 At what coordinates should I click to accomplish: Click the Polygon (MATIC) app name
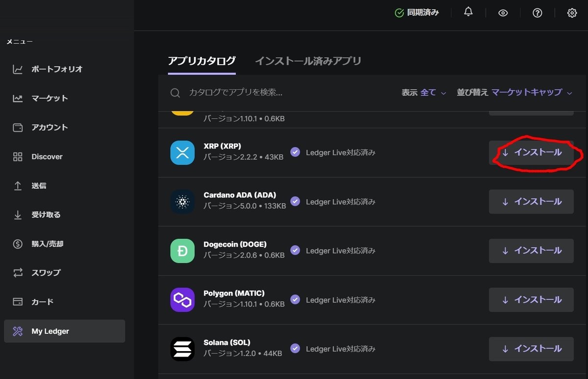coord(234,293)
